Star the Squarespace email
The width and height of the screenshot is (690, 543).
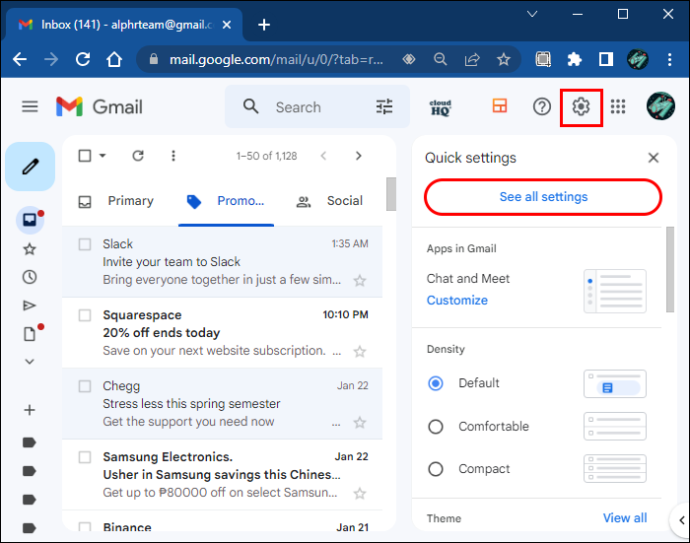tap(360, 351)
